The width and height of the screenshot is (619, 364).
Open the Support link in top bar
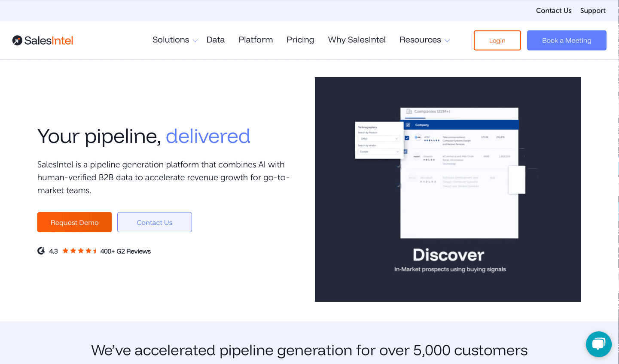point(593,11)
